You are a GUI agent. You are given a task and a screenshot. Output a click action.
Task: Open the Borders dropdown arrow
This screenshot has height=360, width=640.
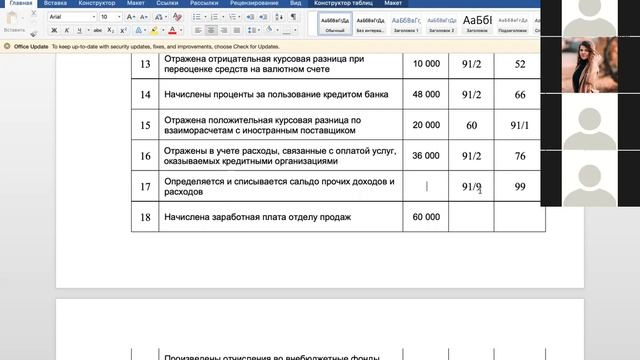pos(295,30)
